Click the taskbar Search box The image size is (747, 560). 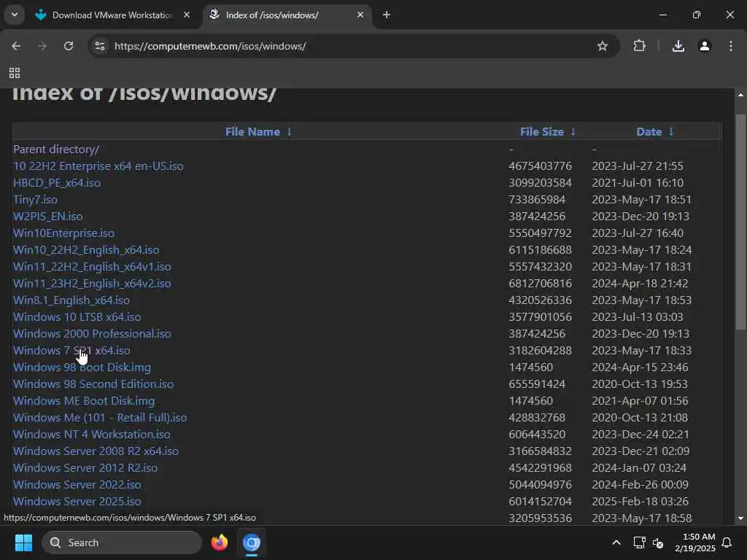pyautogui.click(x=122, y=542)
